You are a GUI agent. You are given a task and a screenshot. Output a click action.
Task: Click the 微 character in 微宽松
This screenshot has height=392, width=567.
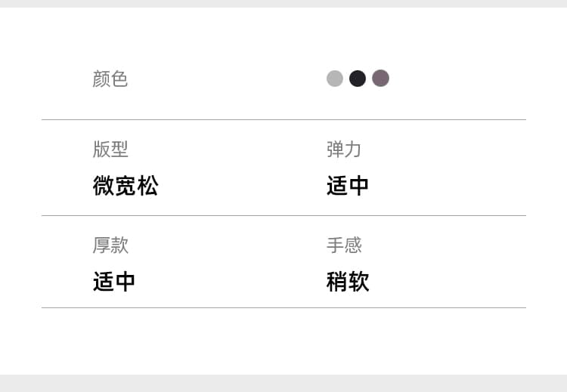104,186
